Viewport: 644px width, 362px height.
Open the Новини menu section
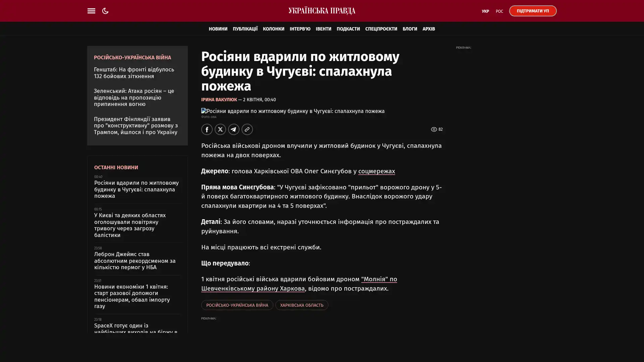tap(218, 29)
